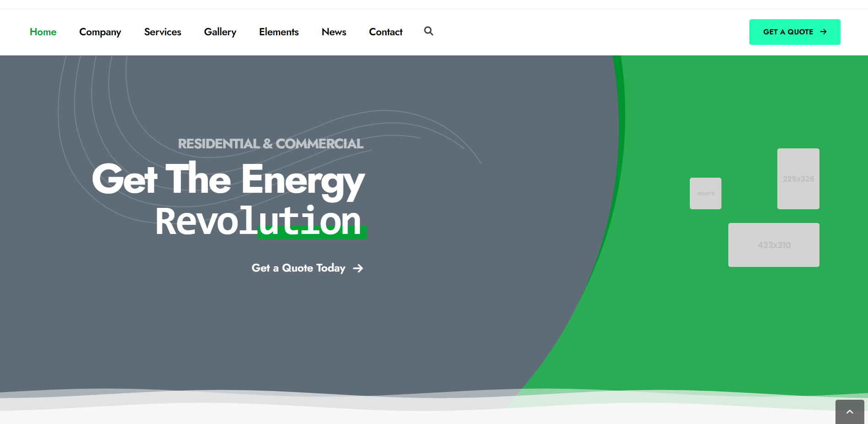Click the RESIDENTIAL & COMMERCIAL subtitle
Screen dimensions: 868x424
[270, 144]
